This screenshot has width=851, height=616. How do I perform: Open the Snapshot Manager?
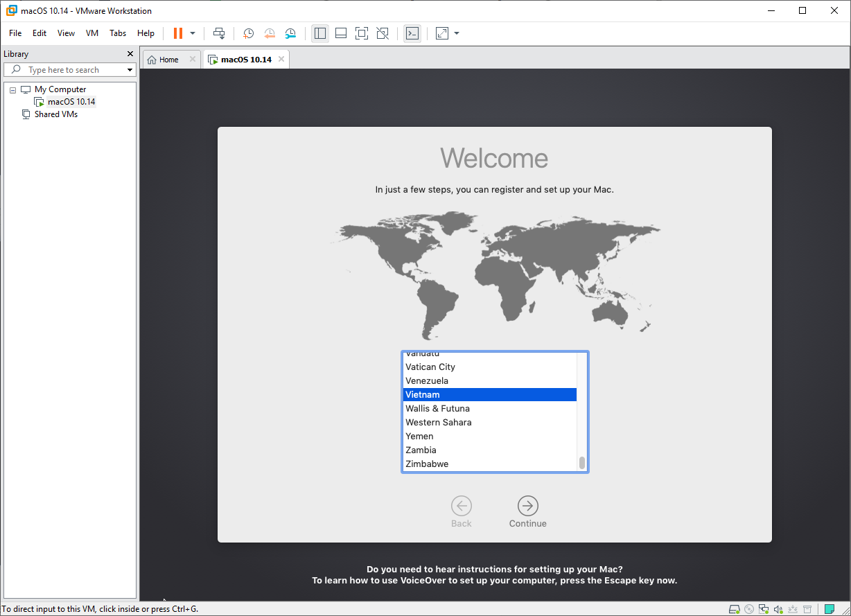coord(290,33)
